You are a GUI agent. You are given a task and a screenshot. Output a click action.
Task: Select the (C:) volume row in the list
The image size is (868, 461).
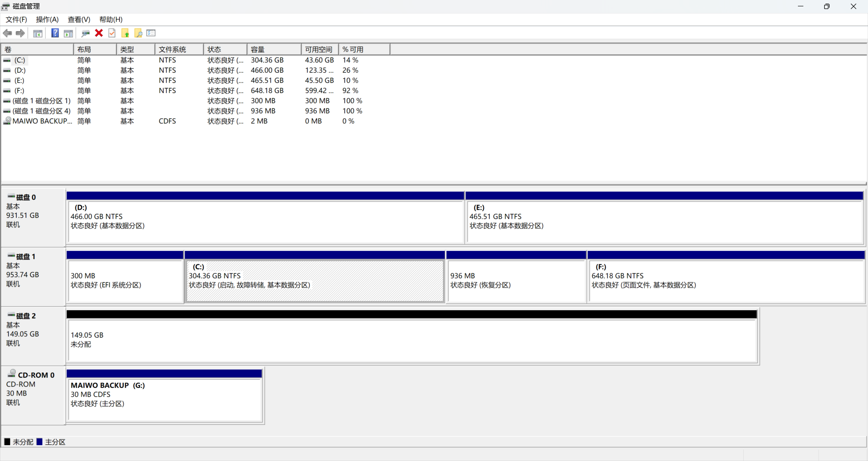(20, 60)
